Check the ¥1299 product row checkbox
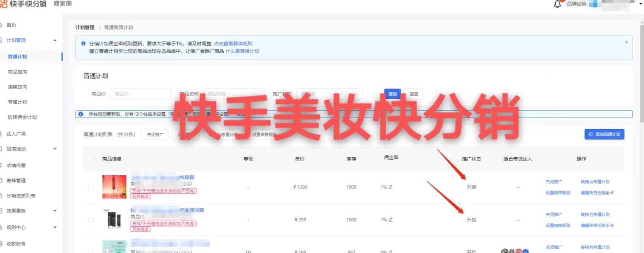Screen dimensions: 644x253 tap(91, 187)
